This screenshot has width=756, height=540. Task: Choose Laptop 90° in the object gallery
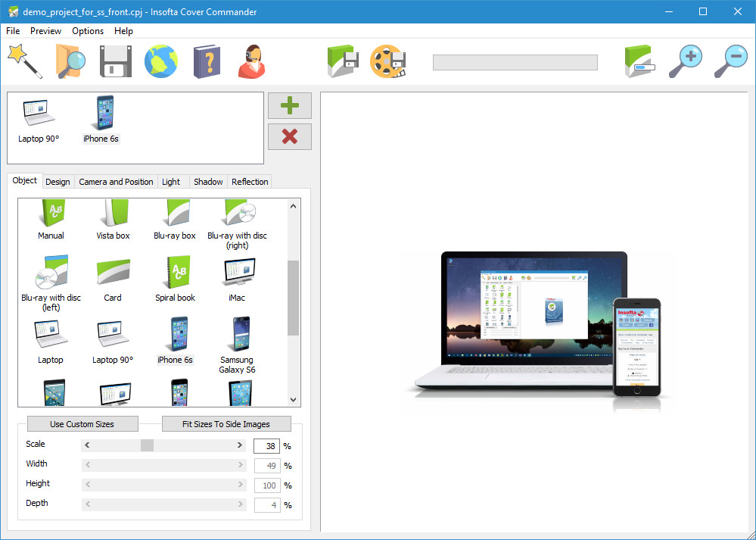[113, 341]
